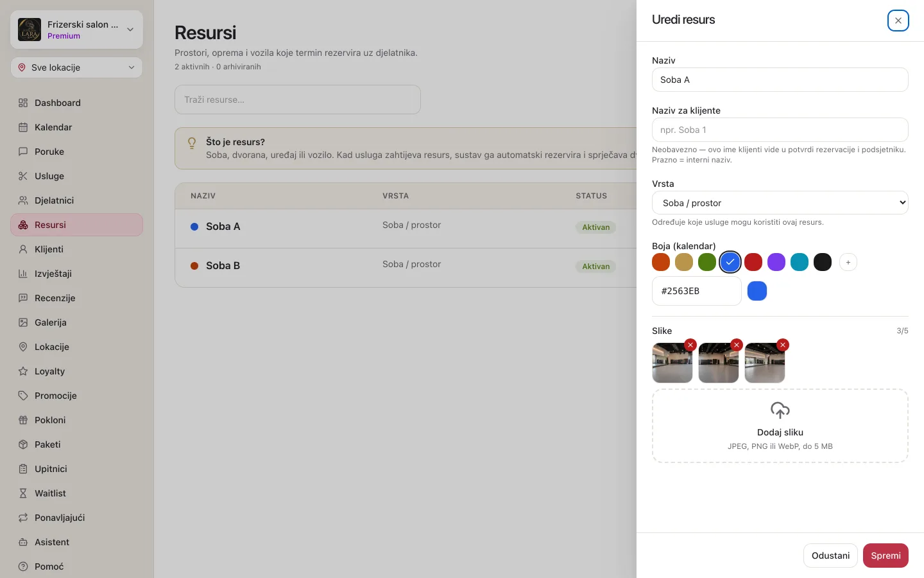Add a custom color with the plus button
924x578 pixels.
point(848,262)
